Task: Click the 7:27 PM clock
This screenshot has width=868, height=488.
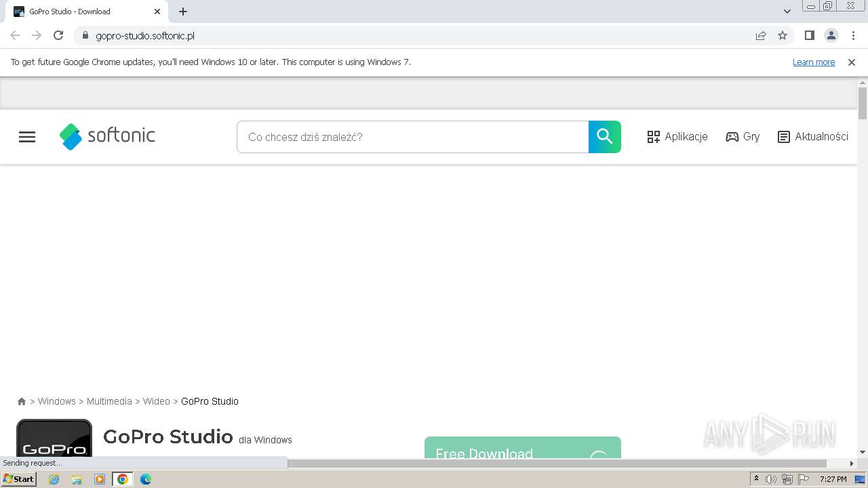Action: (833, 479)
